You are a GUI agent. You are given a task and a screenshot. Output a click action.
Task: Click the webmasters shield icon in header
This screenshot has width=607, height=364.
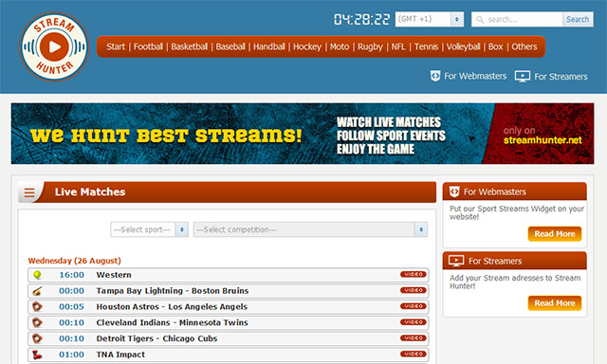tap(435, 76)
